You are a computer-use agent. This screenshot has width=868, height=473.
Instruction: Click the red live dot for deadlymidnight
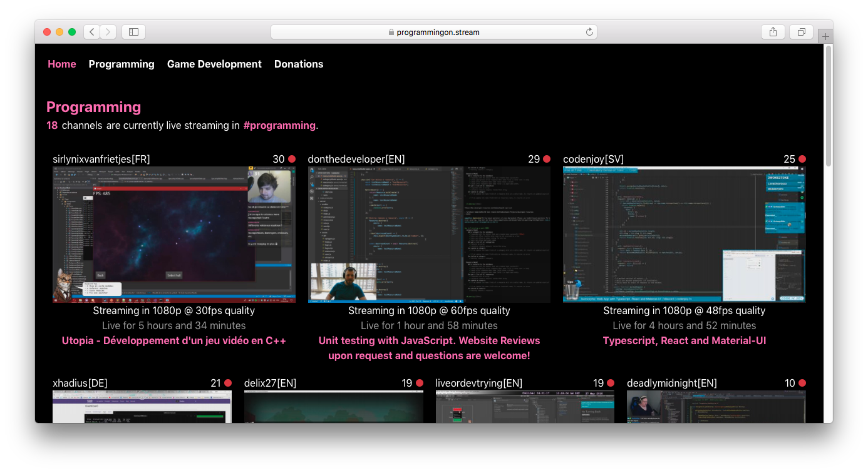point(802,383)
